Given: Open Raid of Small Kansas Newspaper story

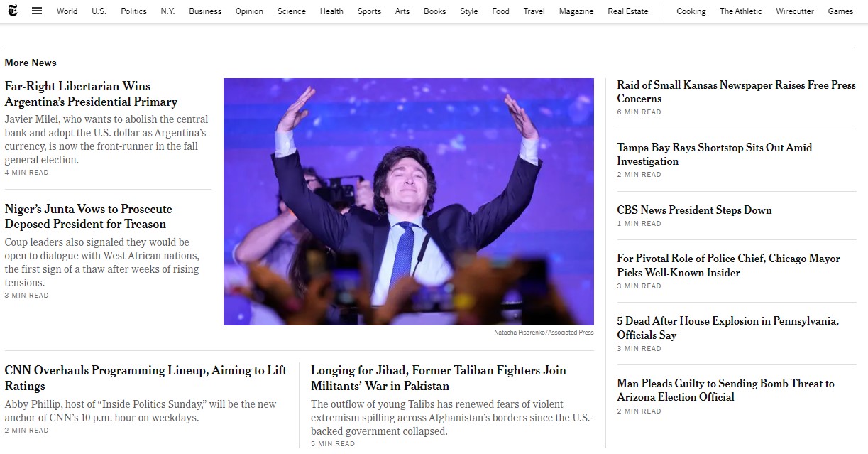Looking at the screenshot, I should click(737, 92).
